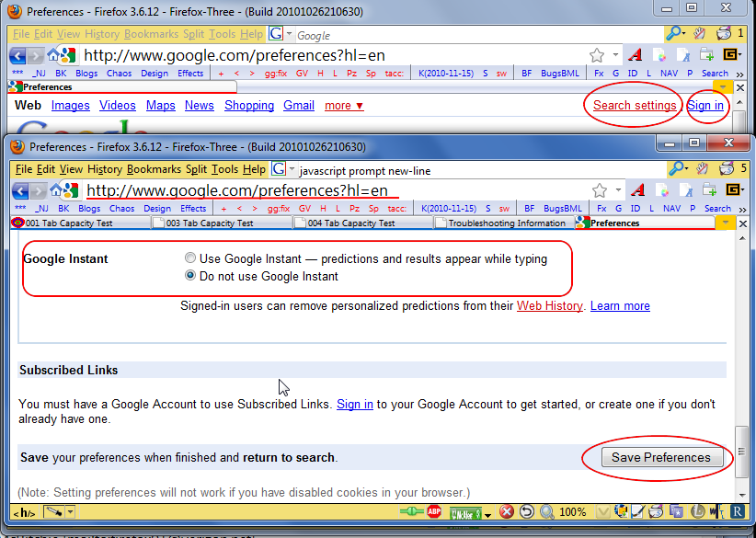This screenshot has width=756, height=538.
Task: Click magnifier icon right of front window search box
Action: (676, 168)
